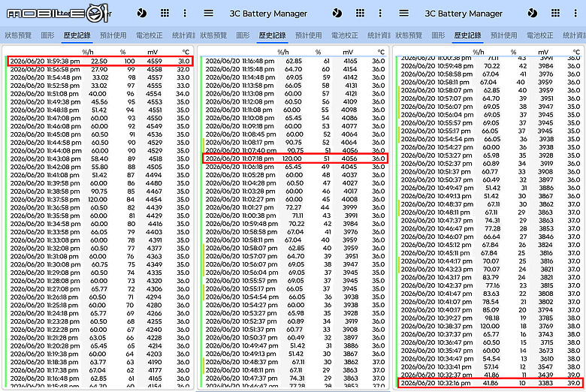The width and height of the screenshot is (586, 392).
Task: Open apps grid icon in middle panel
Action: (360, 14)
